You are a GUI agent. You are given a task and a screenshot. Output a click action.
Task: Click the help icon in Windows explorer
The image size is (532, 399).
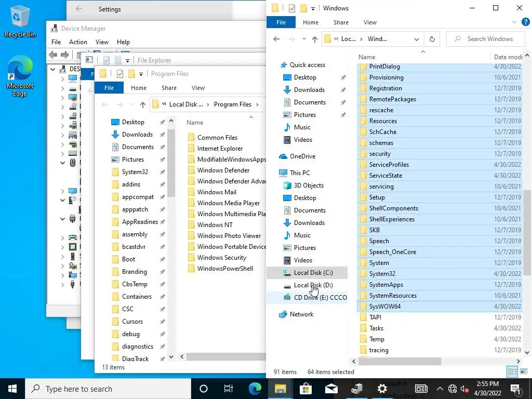click(526, 22)
